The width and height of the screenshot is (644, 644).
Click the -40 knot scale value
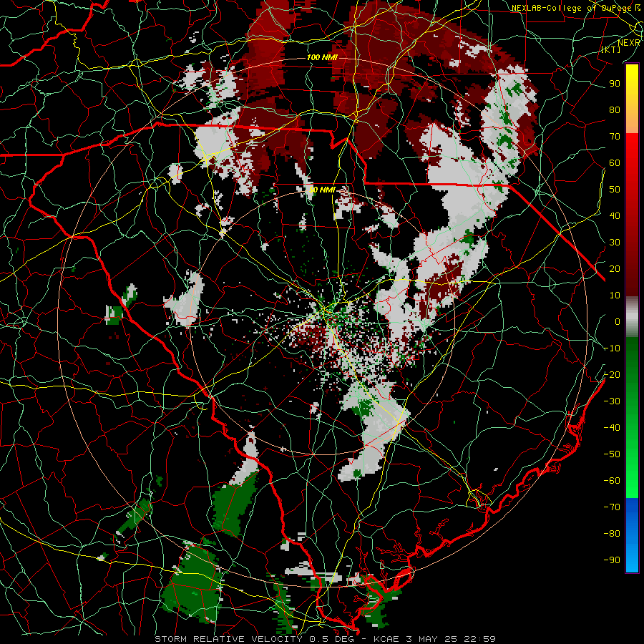612,428
